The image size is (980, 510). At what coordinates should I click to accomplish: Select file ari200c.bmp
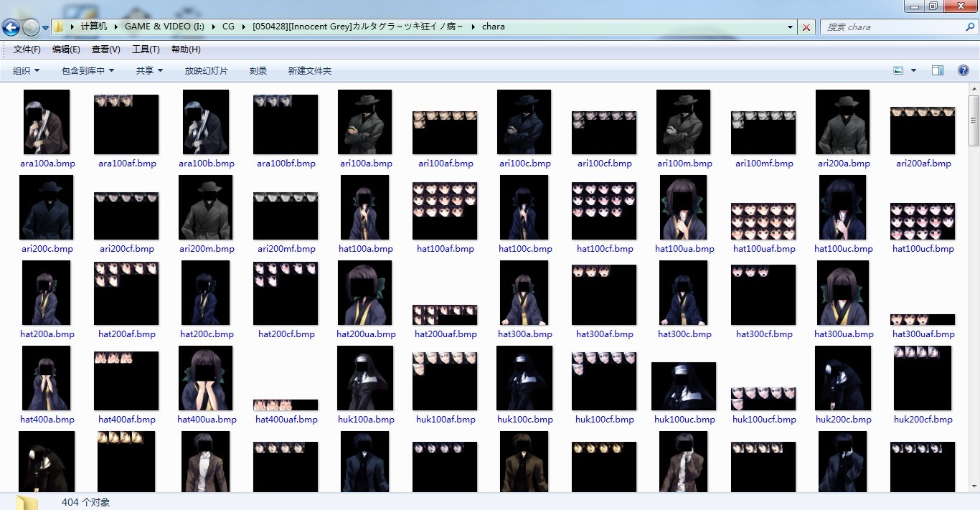click(x=47, y=207)
